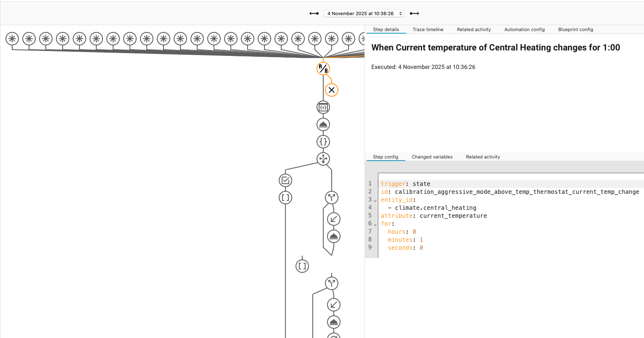Select the orange X node
Viewport: 644px width, 338px height.
point(332,90)
